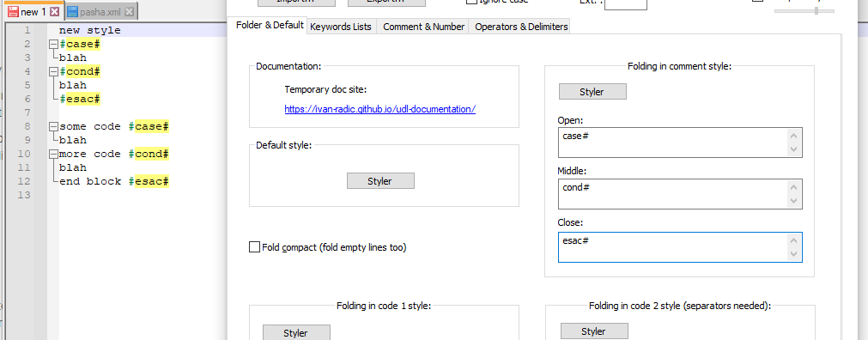Focus the Open field containing case#

680,143
